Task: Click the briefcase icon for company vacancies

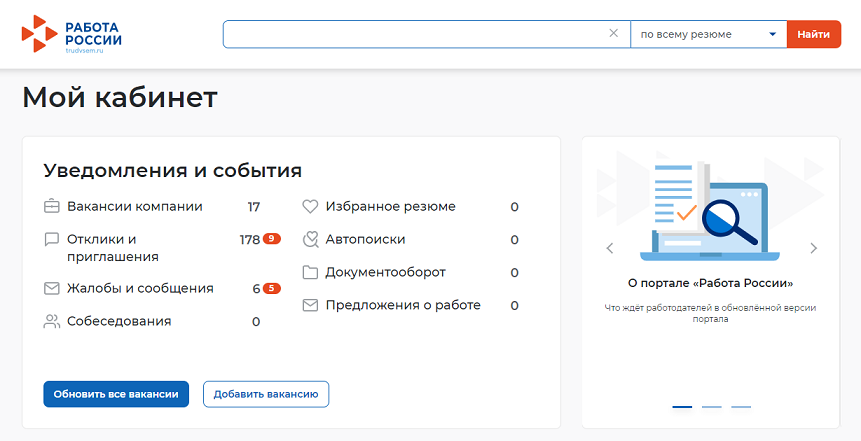Action: click(52, 207)
